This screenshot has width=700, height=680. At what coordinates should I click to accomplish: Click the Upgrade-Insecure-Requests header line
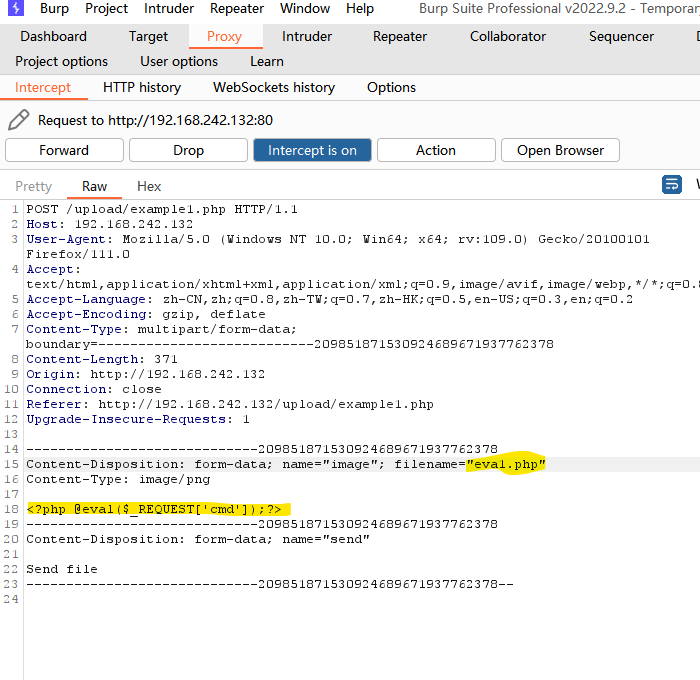point(138,419)
